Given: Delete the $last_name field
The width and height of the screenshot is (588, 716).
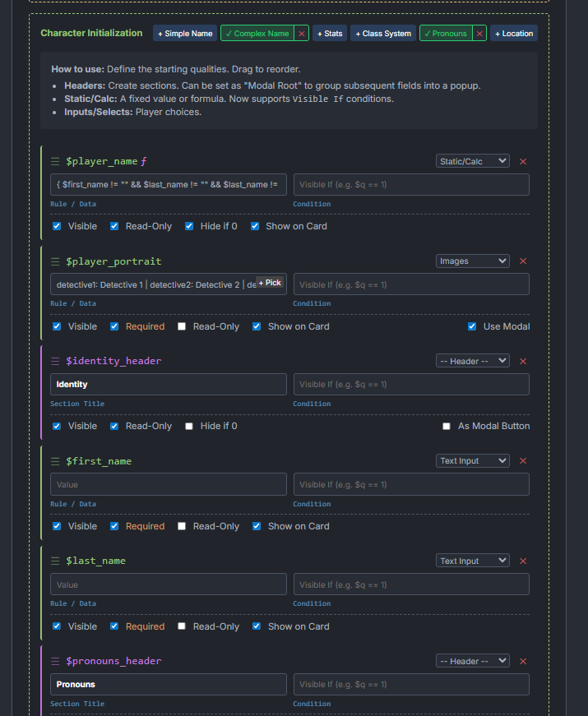Looking at the screenshot, I should [523, 561].
